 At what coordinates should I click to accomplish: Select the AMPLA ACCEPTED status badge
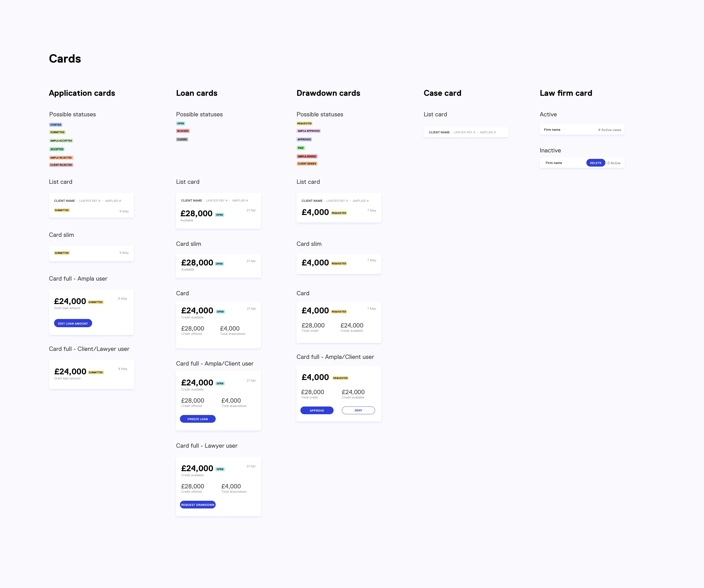(x=61, y=141)
